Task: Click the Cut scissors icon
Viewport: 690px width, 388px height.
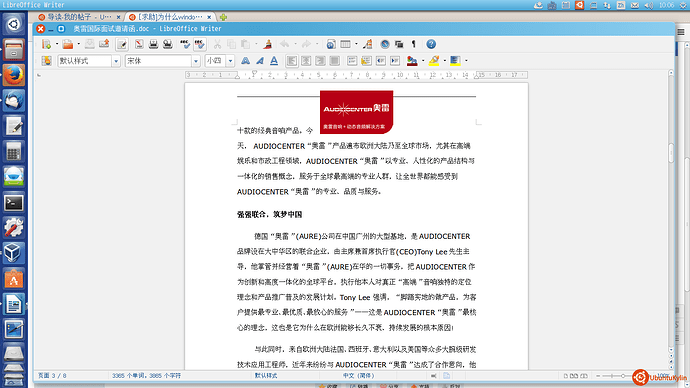Action: (x=217, y=44)
